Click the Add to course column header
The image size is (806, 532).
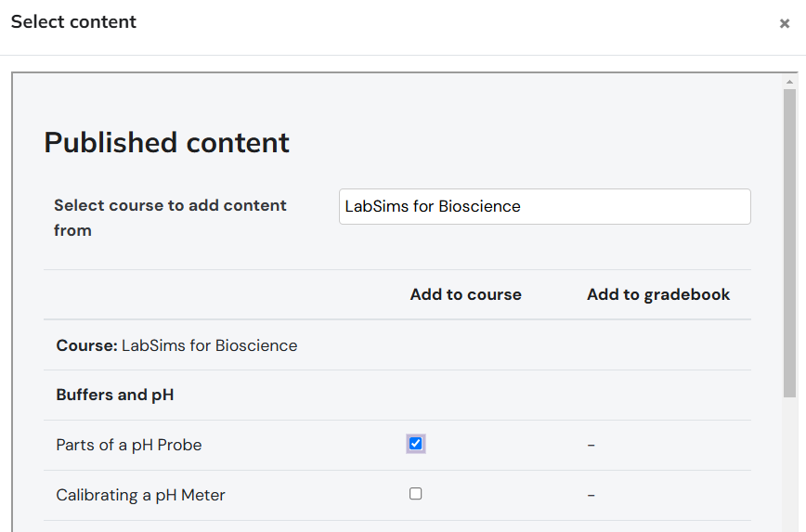465,294
